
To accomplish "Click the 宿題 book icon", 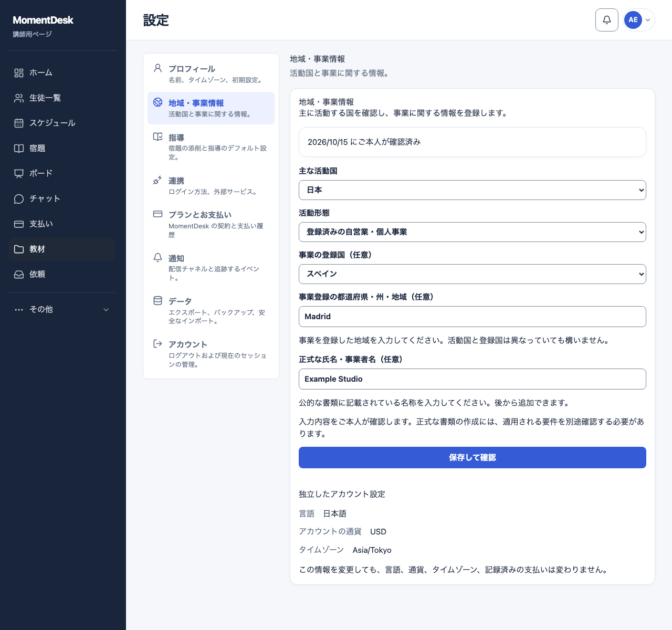I will pyautogui.click(x=19, y=149).
